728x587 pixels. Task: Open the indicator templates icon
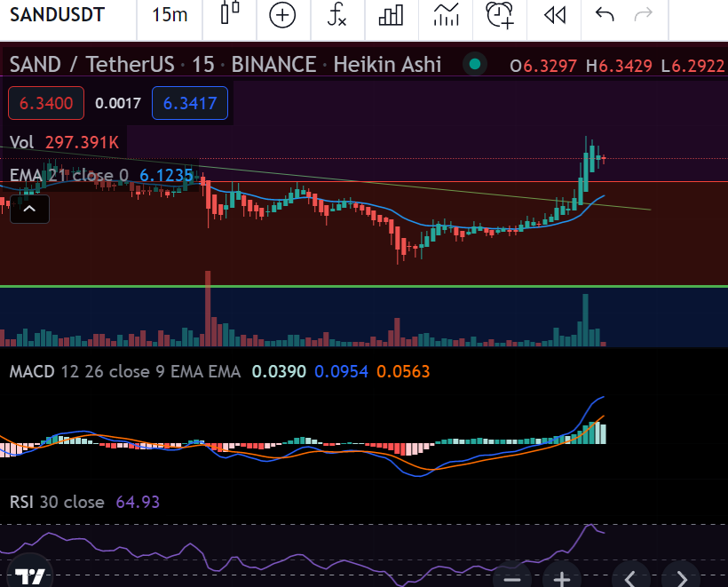[447, 15]
